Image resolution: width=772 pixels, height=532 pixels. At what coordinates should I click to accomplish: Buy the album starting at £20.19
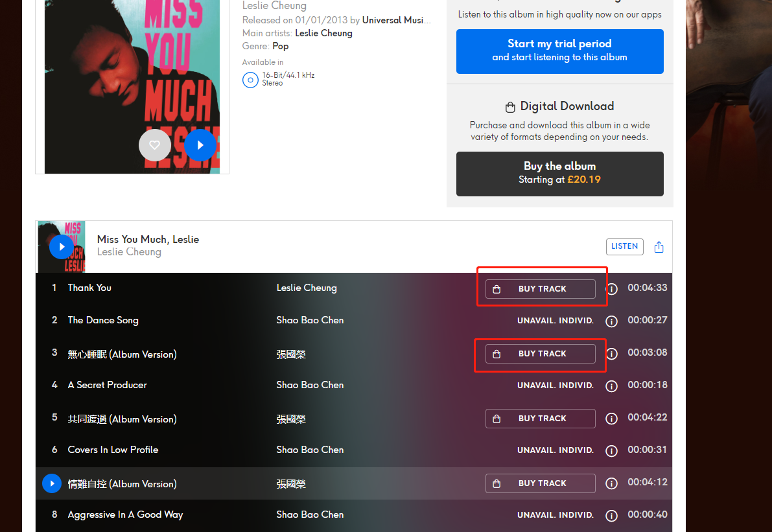(560, 174)
